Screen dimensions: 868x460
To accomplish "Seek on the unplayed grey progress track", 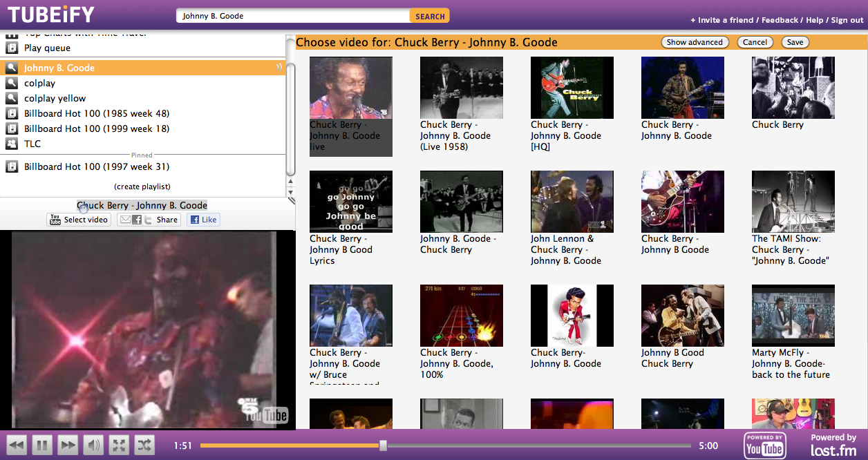I will [539, 445].
